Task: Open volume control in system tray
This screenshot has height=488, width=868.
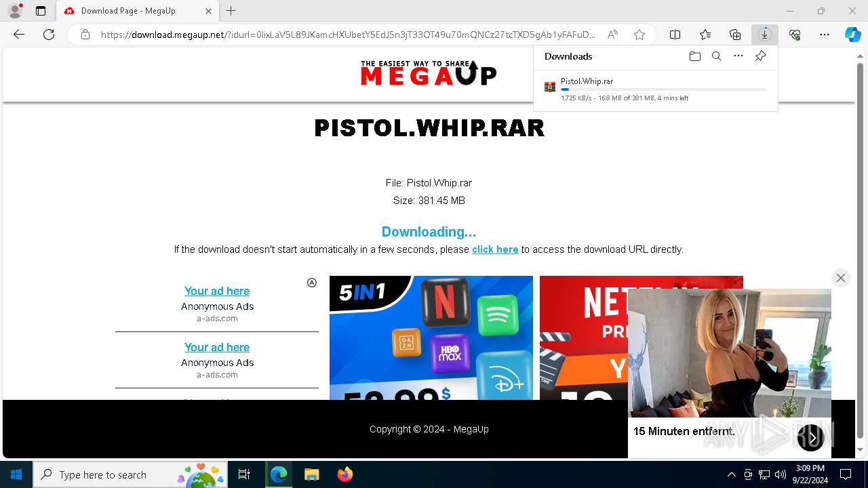Action: point(781,474)
